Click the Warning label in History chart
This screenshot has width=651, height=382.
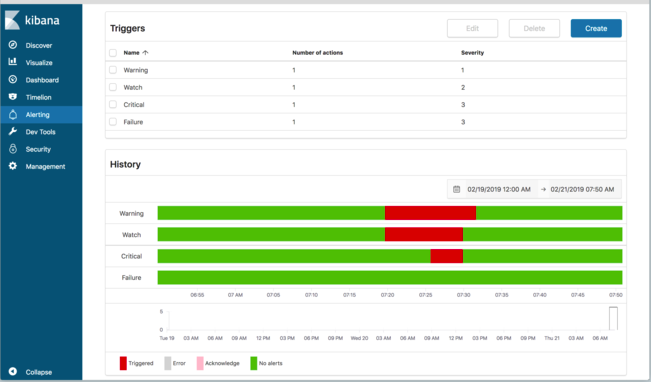pyautogui.click(x=131, y=213)
